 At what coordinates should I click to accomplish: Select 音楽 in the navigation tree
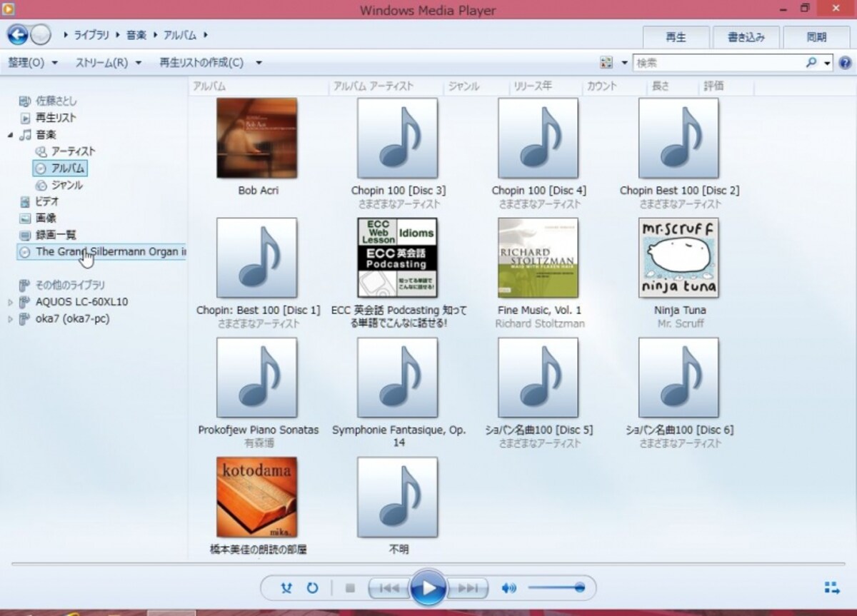click(x=46, y=134)
